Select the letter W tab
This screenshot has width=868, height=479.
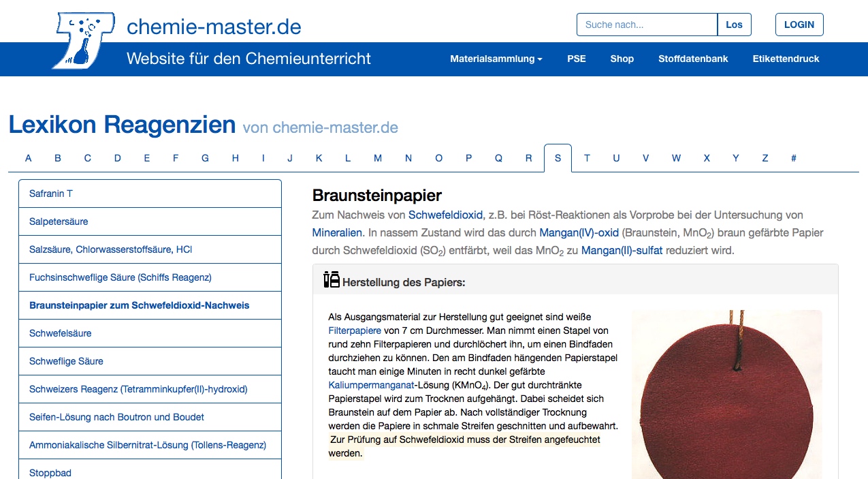[676, 158]
